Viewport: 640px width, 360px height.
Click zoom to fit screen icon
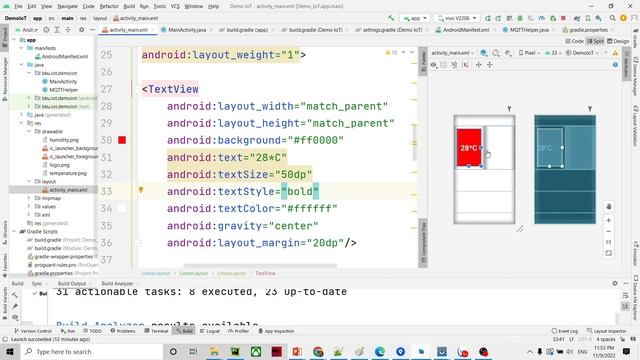(608, 253)
